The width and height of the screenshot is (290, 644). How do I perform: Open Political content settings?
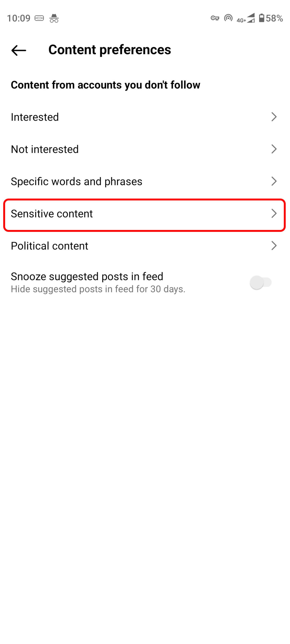point(145,246)
